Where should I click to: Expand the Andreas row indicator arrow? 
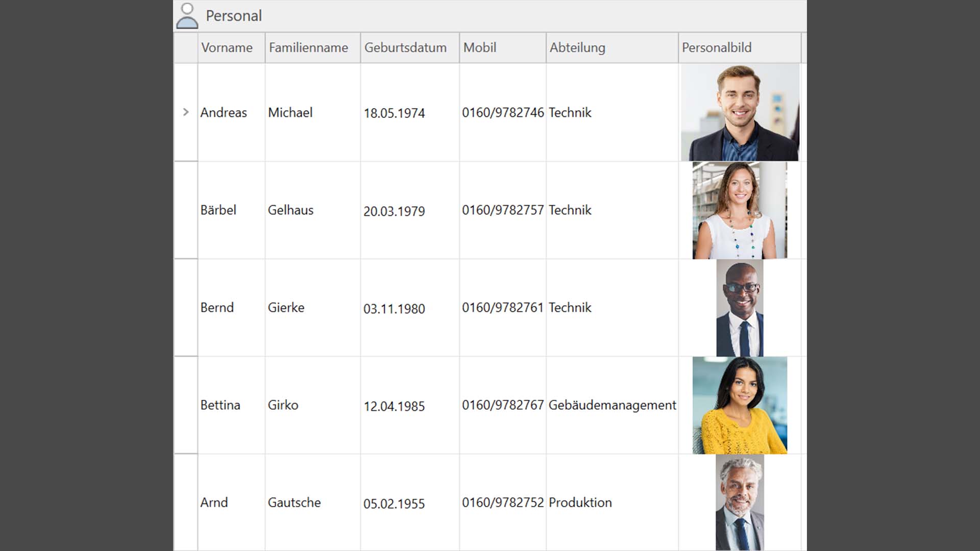[x=186, y=112]
